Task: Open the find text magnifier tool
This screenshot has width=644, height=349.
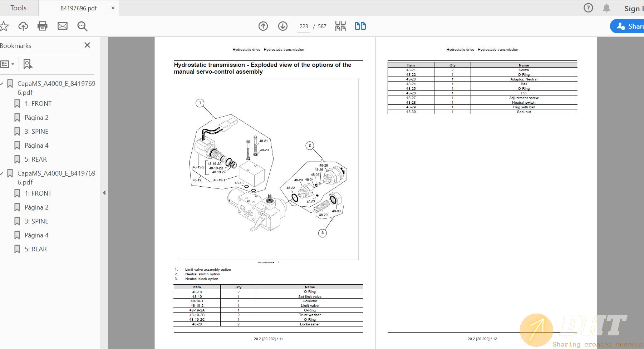Action: coord(82,26)
